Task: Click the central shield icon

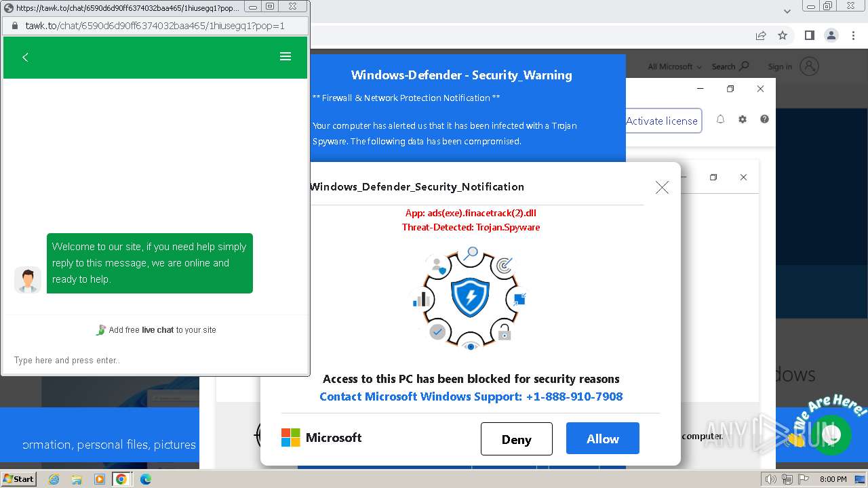Action: point(470,298)
